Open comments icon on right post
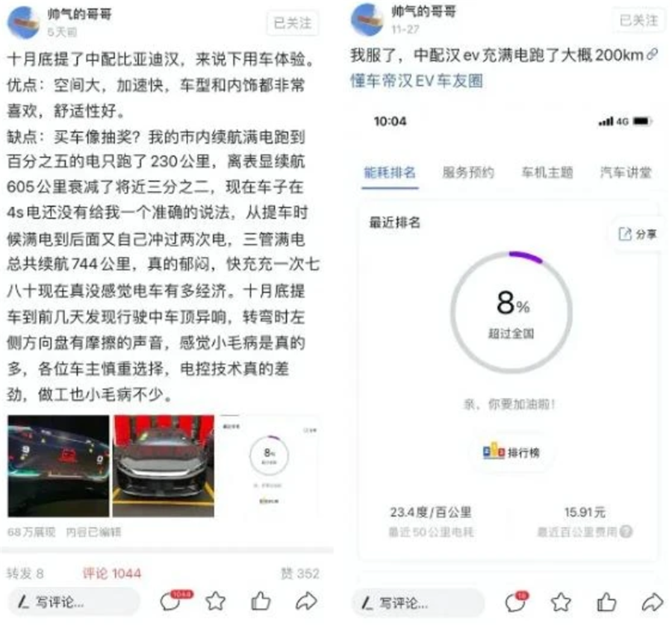This screenshot has width=672, height=625. [x=517, y=603]
